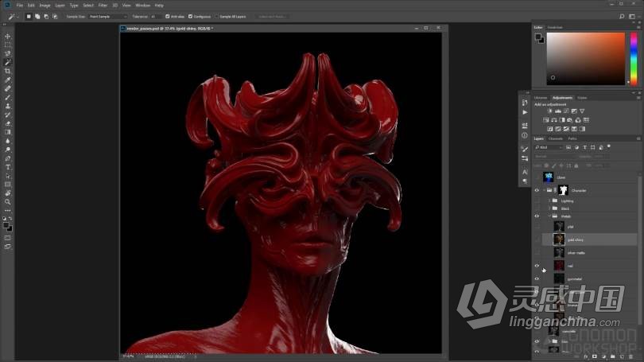Open Layers panel menu
Image resolution: width=644 pixels, height=362 pixels.
[638, 138]
